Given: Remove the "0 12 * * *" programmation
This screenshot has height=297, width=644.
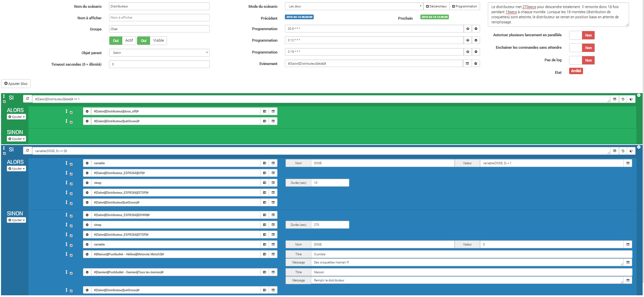Looking at the screenshot, I should point(476,40).
